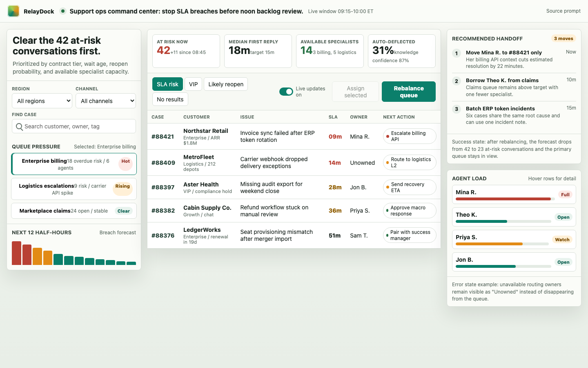
Task: Open case #88376 row
Action: (x=294, y=236)
